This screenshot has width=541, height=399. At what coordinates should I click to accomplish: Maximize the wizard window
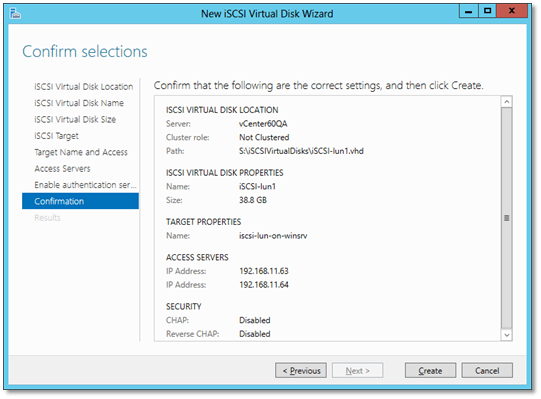pos(488,11)
